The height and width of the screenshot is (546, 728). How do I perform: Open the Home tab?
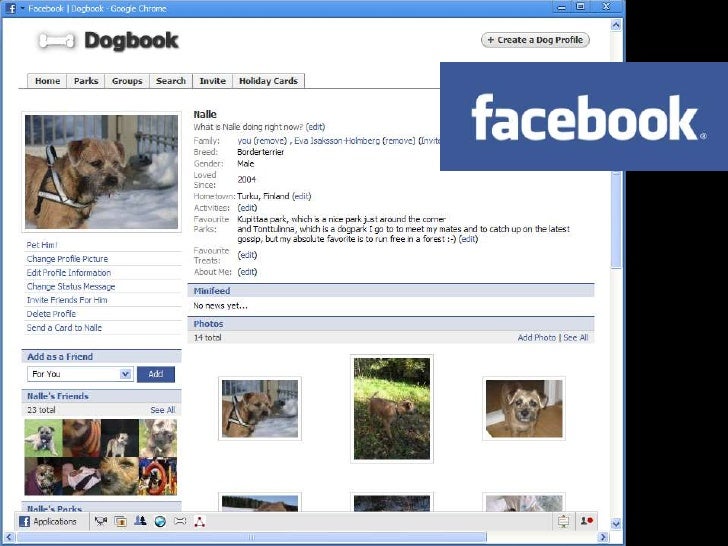pyautogui.click(x=47, y=81)
